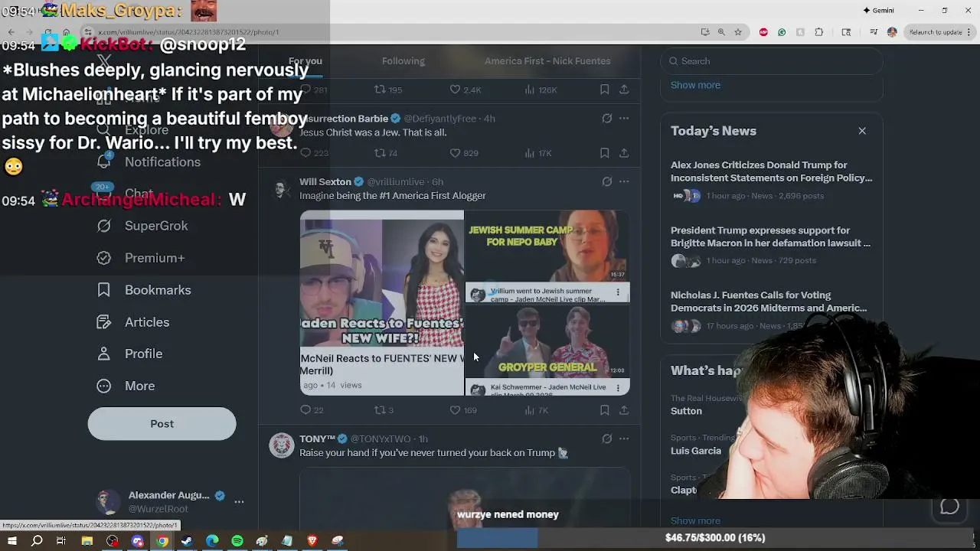Viewport: 980px width, 551px height.
Task: Share Will Sexton's post
Action: (x=624, y=410)
